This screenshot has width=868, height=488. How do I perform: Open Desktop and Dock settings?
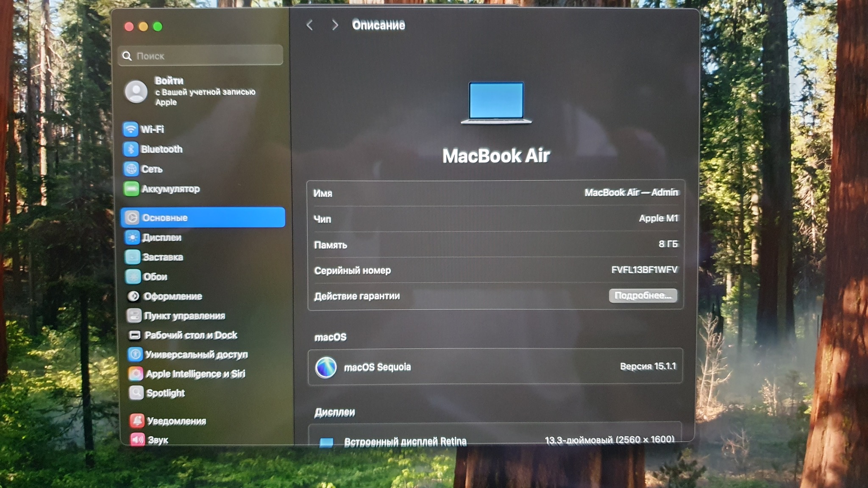click(191, 335)
